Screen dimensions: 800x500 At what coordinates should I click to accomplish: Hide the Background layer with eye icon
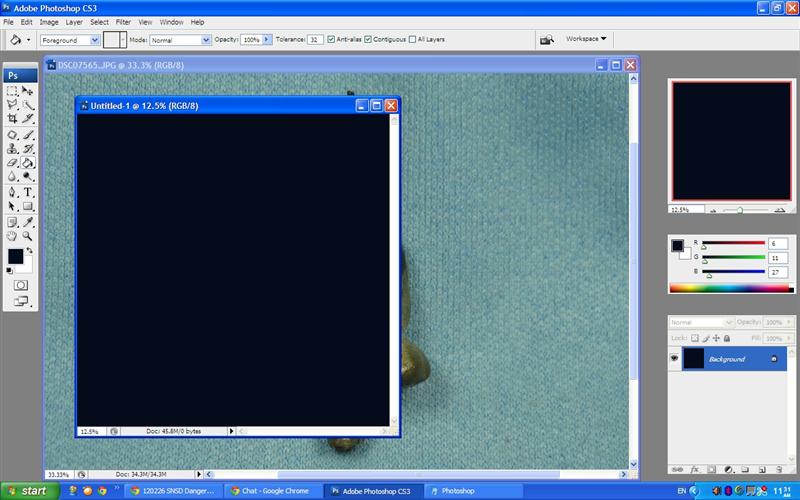click(x=674, y=359)
